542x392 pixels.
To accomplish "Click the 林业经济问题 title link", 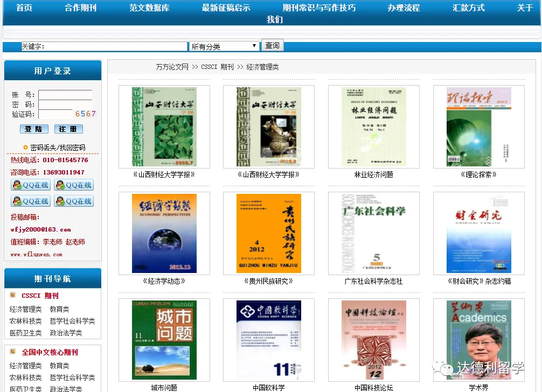I will (374, 175).
